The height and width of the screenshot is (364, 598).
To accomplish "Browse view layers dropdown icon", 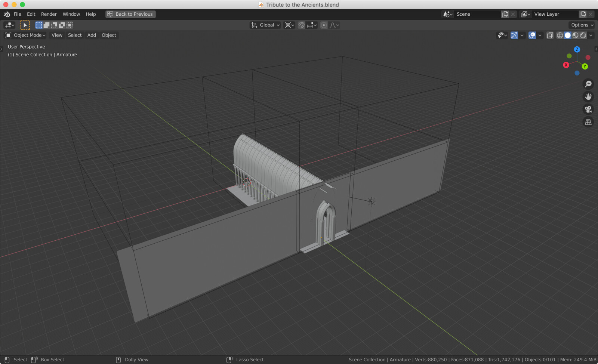I will click(x=526, y=14).
